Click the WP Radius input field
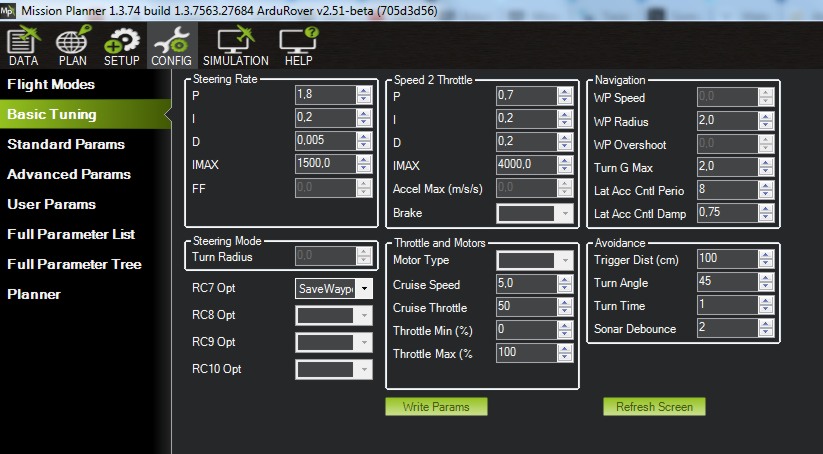The height and width of the screenshot is (454, 823). click(725, 122)
